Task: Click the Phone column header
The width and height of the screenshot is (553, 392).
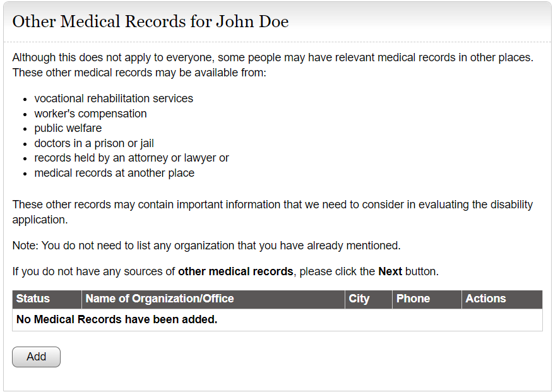Action: pyautogui.click(x=413, y=299)
